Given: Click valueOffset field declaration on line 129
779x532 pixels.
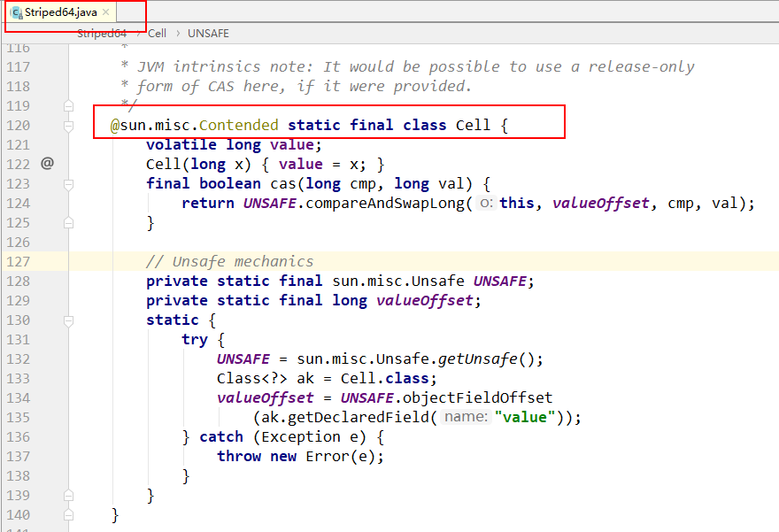Looking at the screenshot, I should pyautogui.click(x=424, y=300).
